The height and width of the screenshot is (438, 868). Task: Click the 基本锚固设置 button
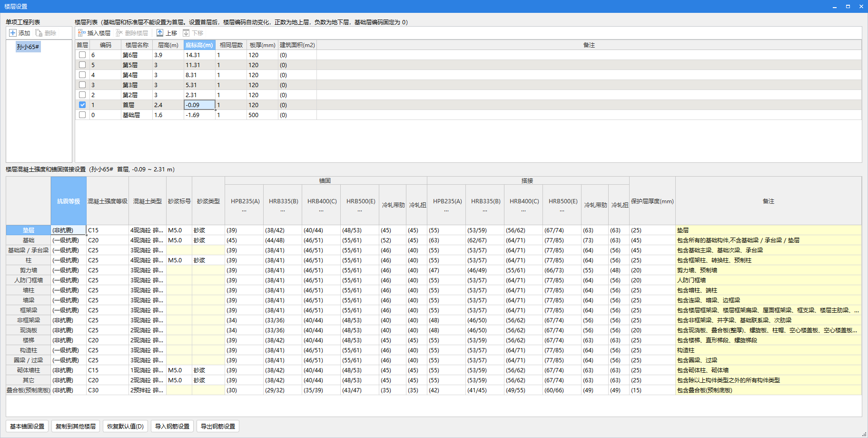(27, 426)
